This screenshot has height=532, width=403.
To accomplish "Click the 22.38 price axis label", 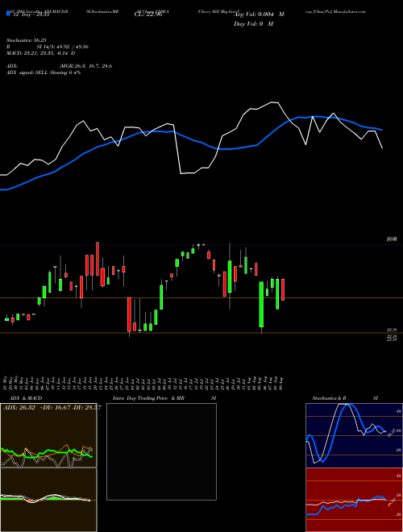I will tap(392, 330).
